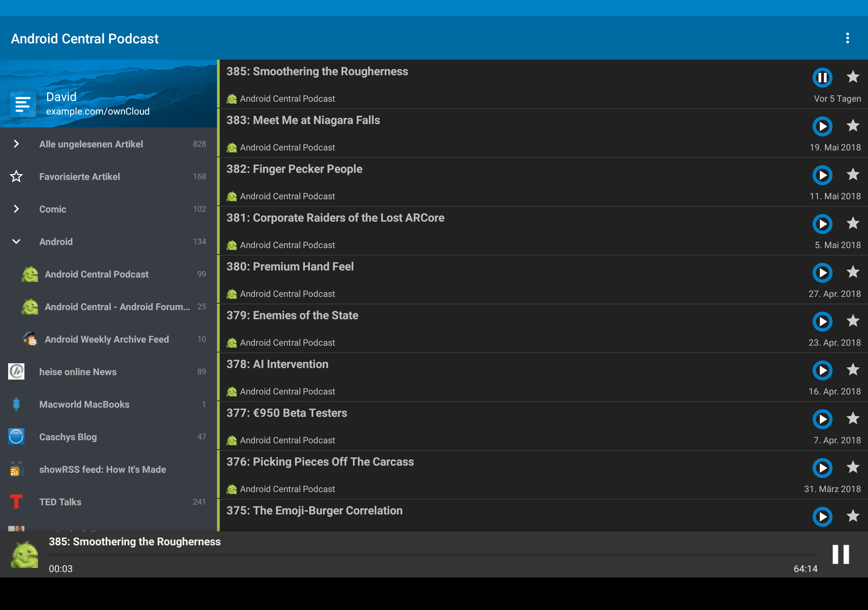Open Android Weekly Archive Feed
Image resolution: width=868 pixels, height=610 pixels.
click(106, 339)
